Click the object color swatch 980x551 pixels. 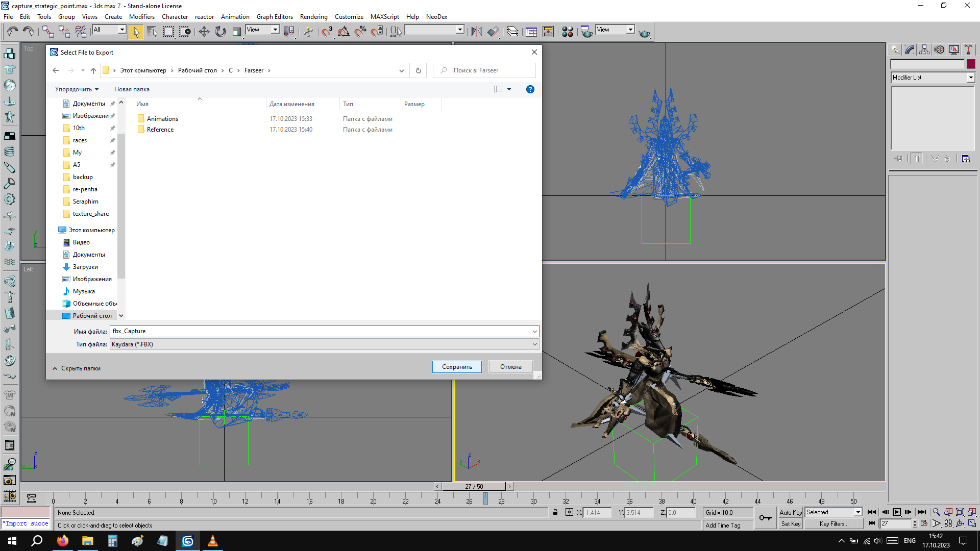point(971,64)
